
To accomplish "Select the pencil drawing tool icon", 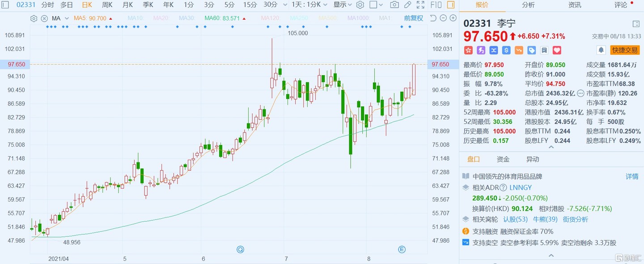I will pos(407,5).
